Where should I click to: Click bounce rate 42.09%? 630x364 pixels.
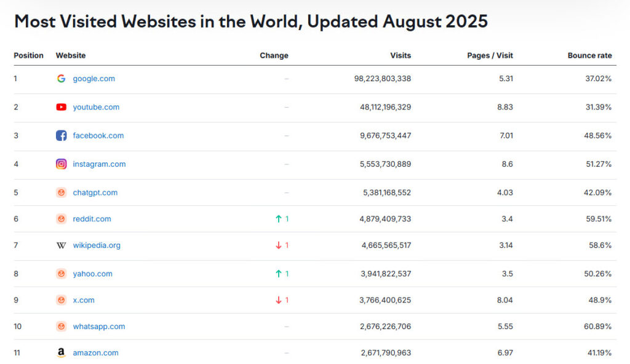click(597, 192)
